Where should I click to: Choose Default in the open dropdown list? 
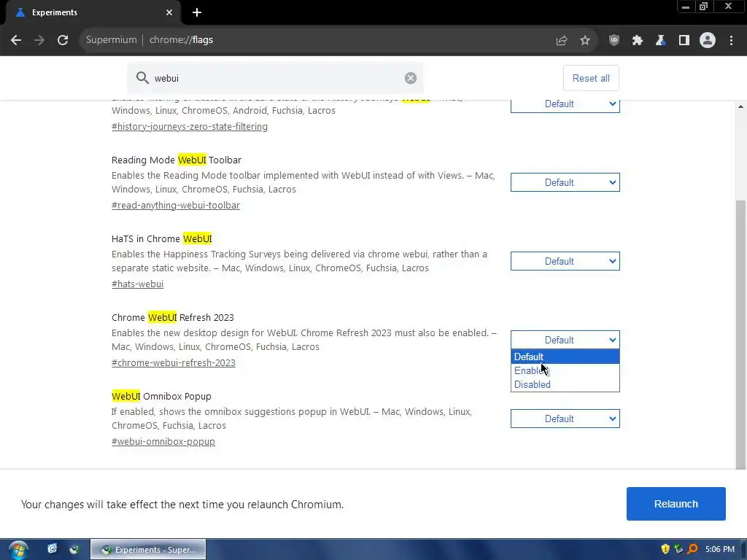[565, 357]
